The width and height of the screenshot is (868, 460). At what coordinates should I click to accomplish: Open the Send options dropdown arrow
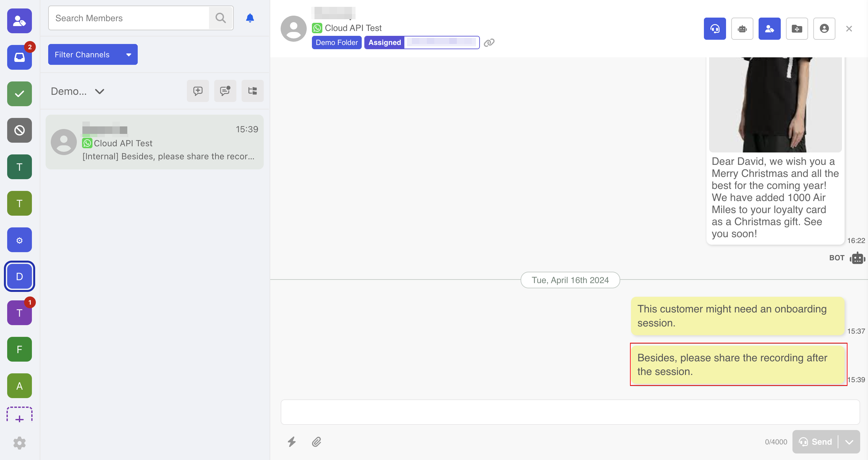point(849,441)
